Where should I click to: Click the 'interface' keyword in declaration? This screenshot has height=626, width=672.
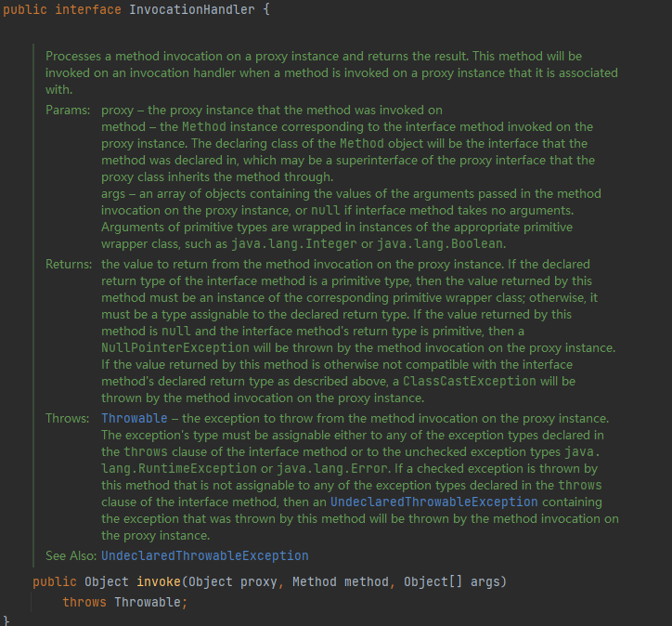[88, 9]
